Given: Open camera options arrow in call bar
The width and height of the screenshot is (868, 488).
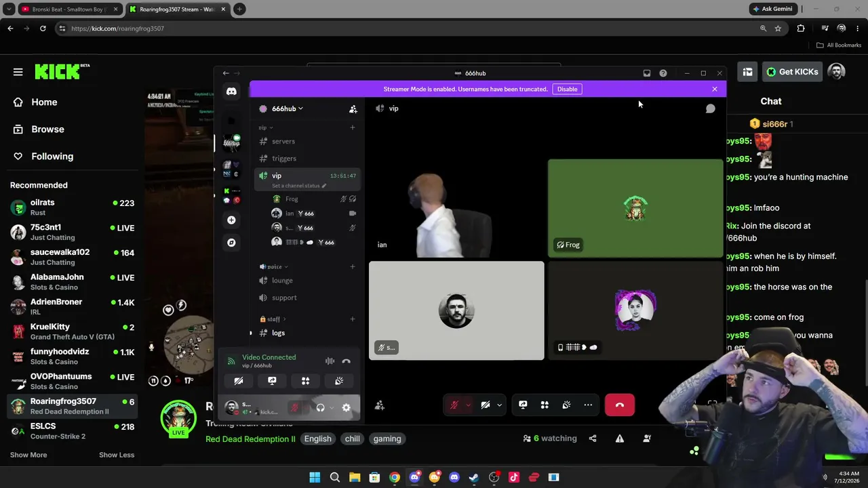Looking at the screenshot, I should [499, 405].
